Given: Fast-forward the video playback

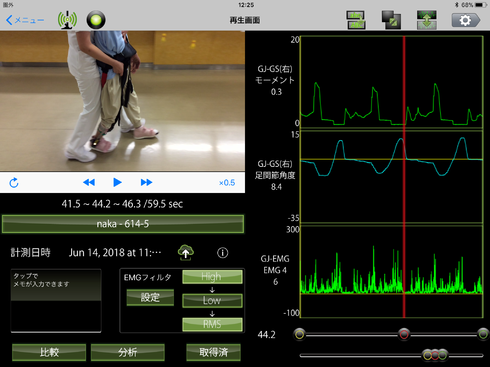Looking at the screenshot, I should click(x=146, y=182).
